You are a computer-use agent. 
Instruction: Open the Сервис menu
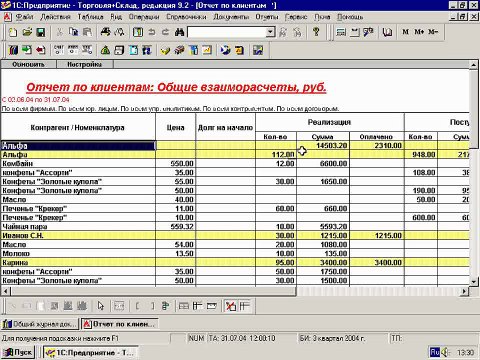click(296, 17)
